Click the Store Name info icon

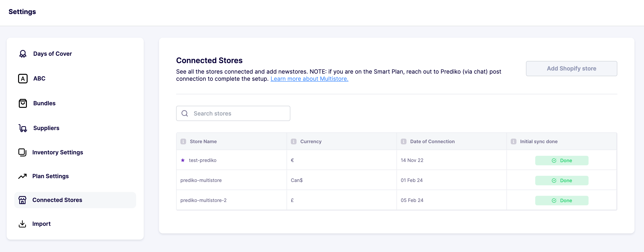(183, 142)
